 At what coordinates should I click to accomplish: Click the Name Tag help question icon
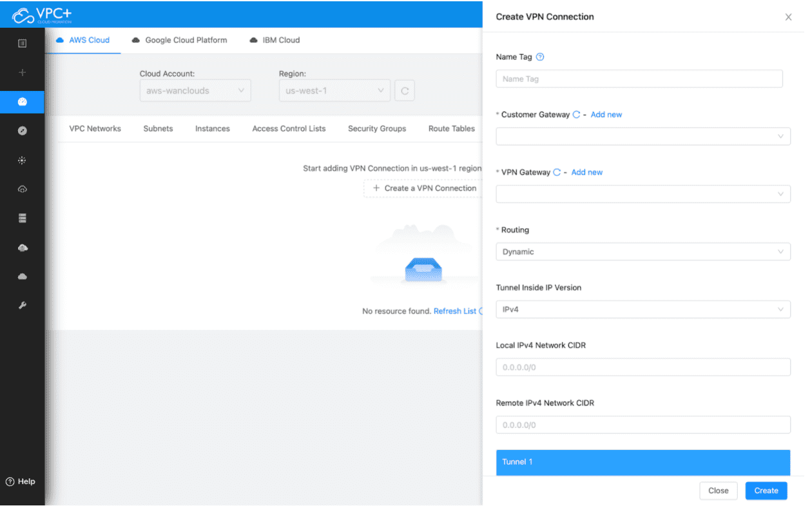[540, 57]
